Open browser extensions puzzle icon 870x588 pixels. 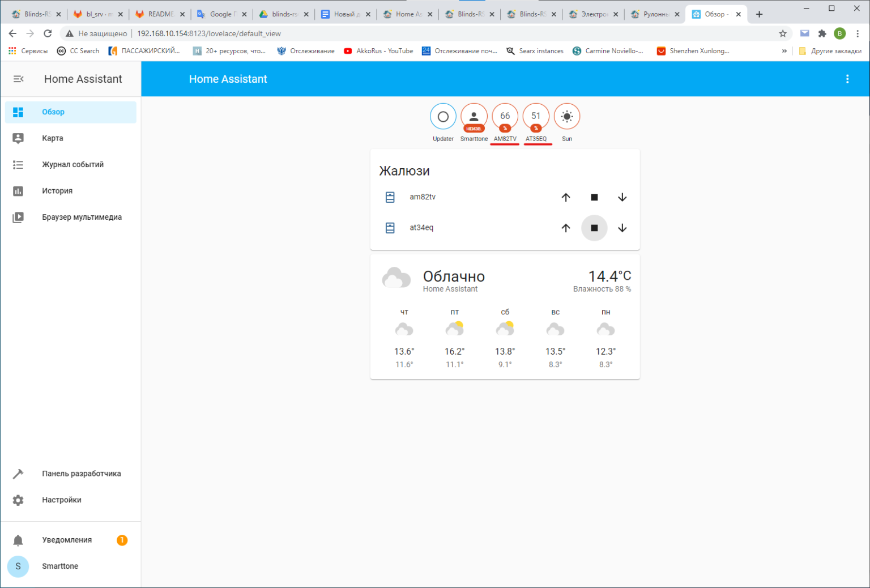tap(822, 33)
